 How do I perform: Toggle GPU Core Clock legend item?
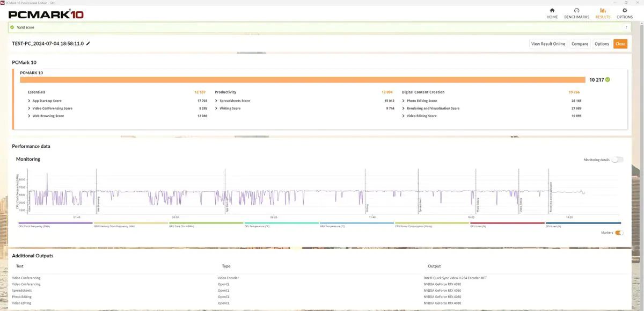(206, 225)
